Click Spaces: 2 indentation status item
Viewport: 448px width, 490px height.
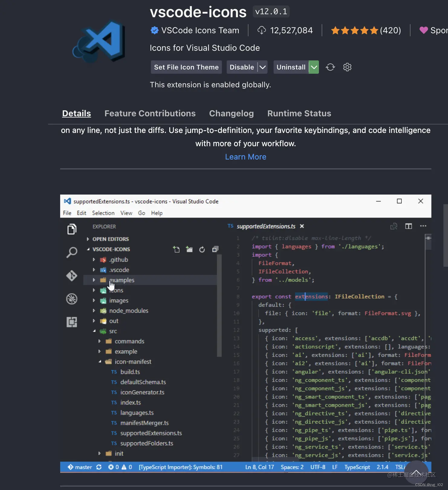click(x=292, y=467)
